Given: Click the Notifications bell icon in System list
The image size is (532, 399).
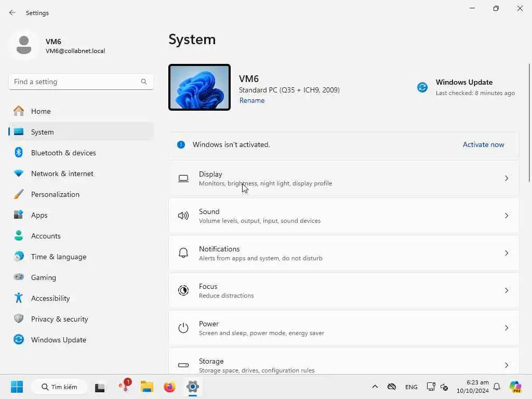Looking at the screenshot, I should tap(183, 253).
